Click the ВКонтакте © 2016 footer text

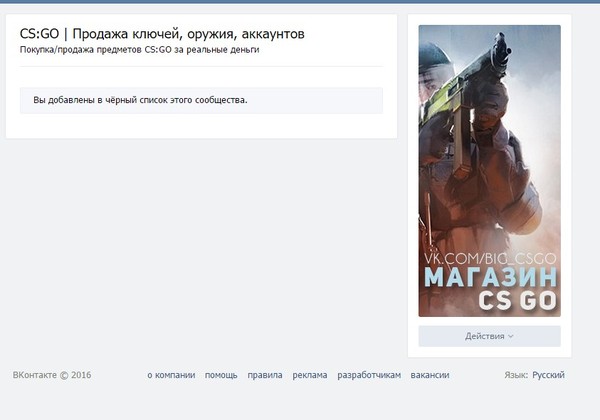click(52, 375)
